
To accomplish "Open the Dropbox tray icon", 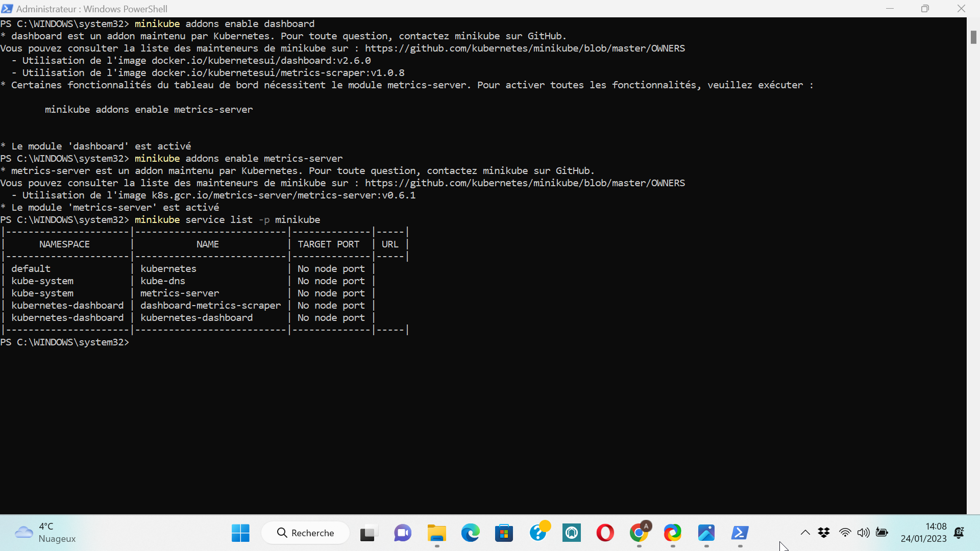I will point(824,533).
